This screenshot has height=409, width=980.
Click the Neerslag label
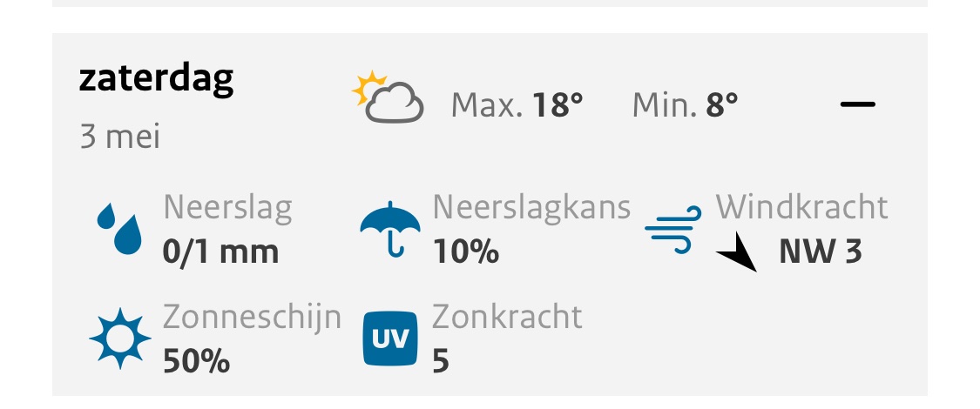pos(227,209)
